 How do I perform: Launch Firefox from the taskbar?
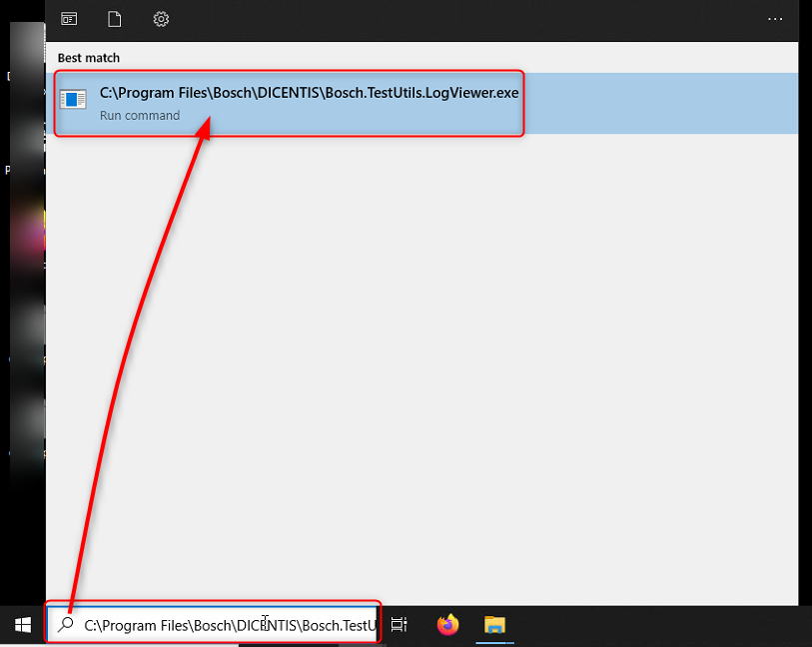[447, 625]
